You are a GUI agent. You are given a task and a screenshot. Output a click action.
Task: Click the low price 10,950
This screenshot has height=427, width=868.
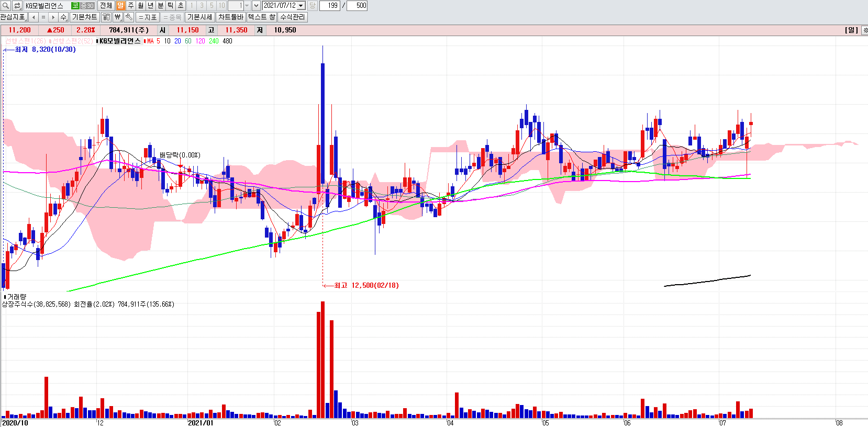point(285,30)
